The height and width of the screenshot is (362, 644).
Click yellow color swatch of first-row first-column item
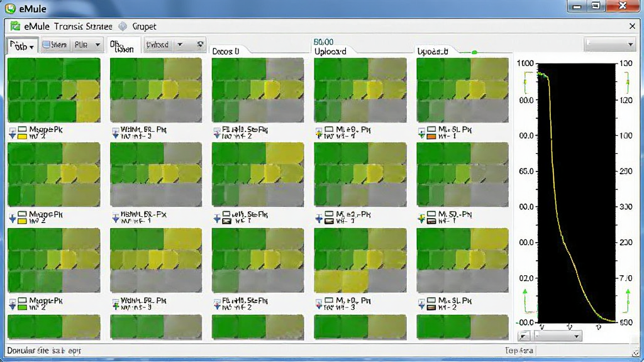point(22,136)
